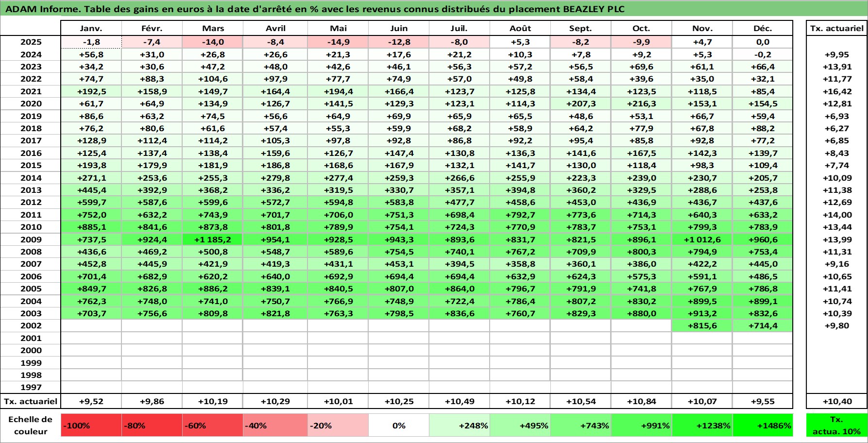Select the +194,4 cell for May 2021
Image resolution: width=868 pixels, height=443 pixels.
(x=338, y=91)
